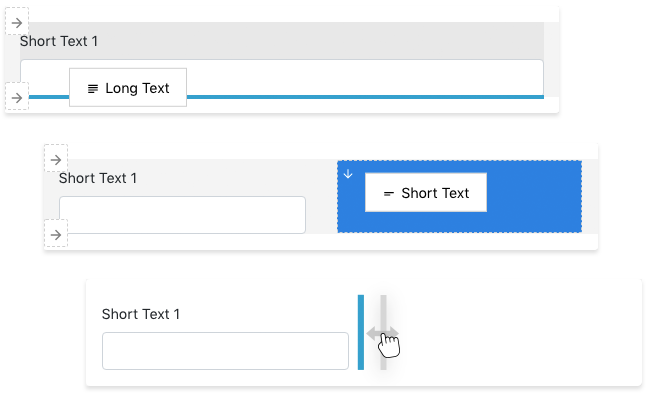Click the blue horizontal drop line right of Long Text

[365, 97]
